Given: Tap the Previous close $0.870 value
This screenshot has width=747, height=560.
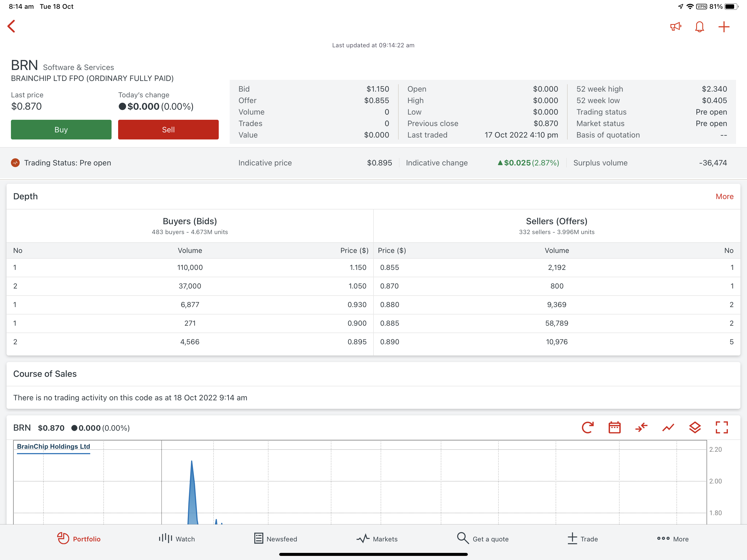Looking at the screenshot, I should point(546,123).
